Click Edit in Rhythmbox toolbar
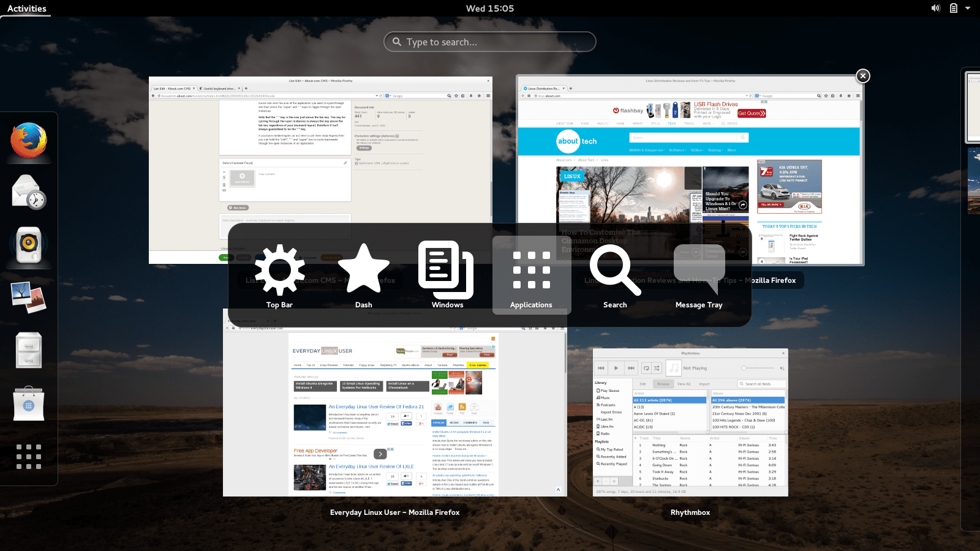Viewport: 980px width, 551px height. point(643,384)
